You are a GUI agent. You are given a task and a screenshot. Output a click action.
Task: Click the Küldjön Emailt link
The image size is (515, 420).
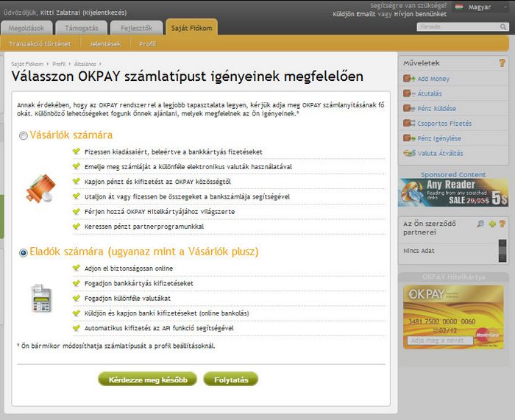354,14
